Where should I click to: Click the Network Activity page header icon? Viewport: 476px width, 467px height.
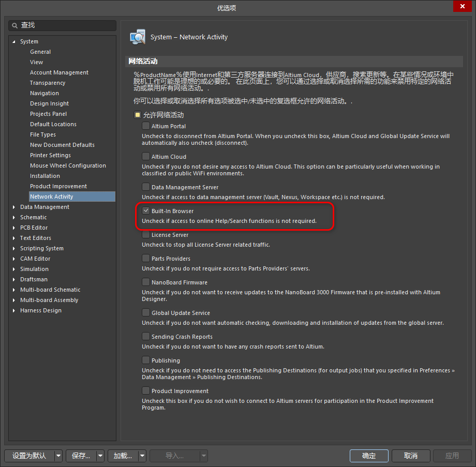(138, 37)
